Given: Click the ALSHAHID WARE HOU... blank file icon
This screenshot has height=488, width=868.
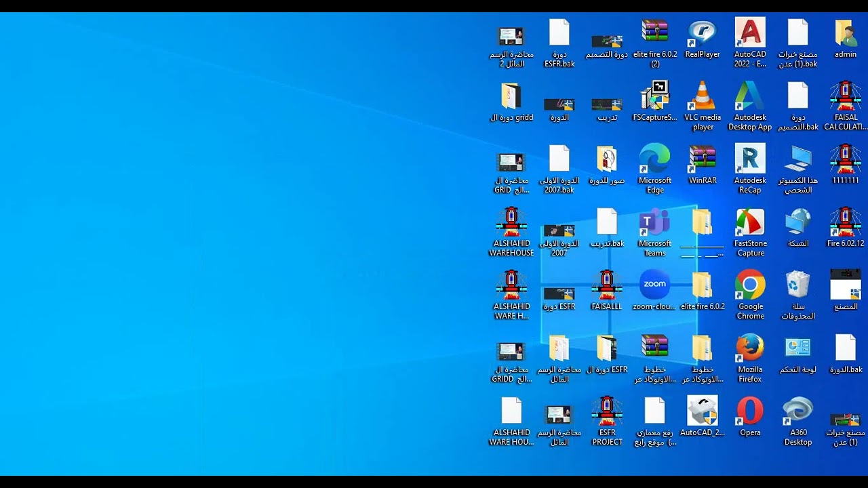Looking at the screenshot, I should 511,422.
